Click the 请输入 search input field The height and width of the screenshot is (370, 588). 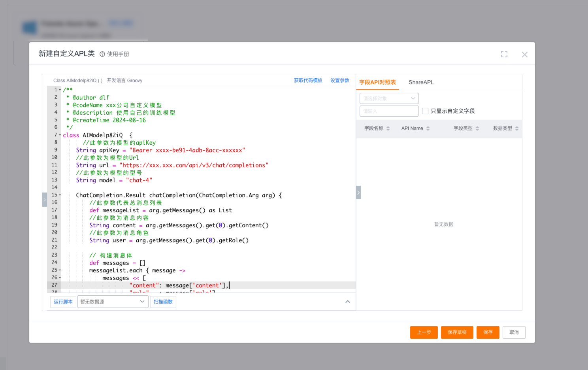(x=389, y=111)
